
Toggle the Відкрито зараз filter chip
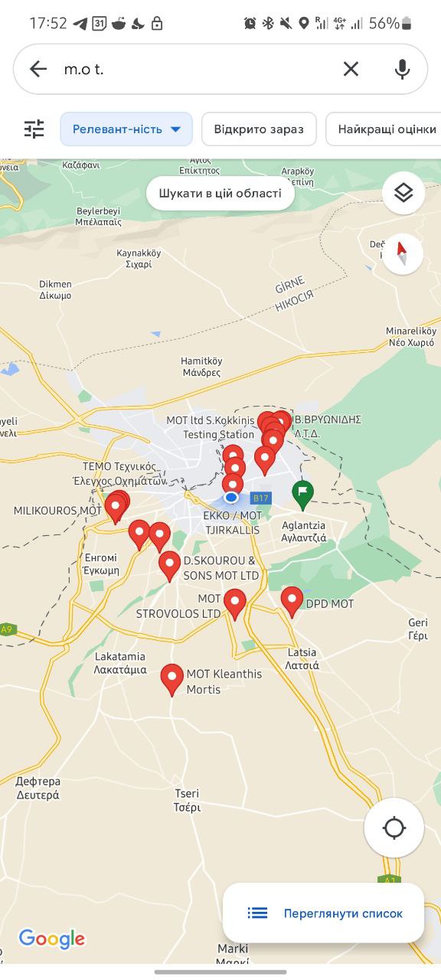point(259,129)
